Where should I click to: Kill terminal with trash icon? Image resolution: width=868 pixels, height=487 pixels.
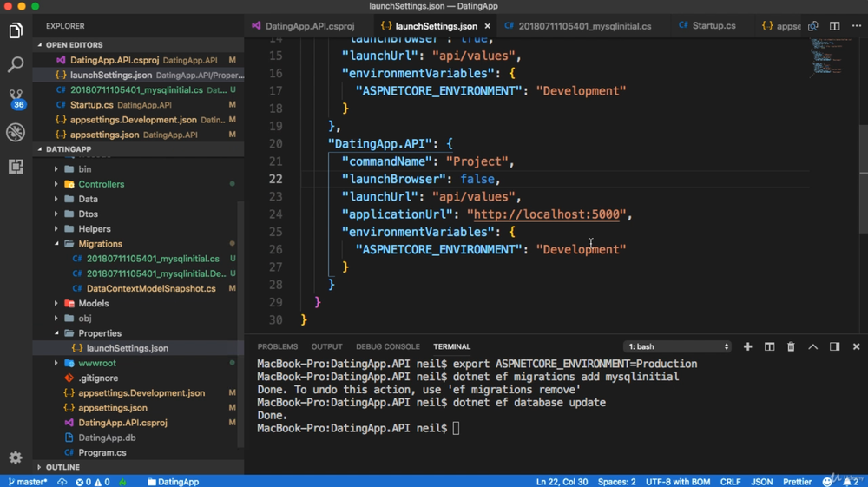(x=791, y=346)
